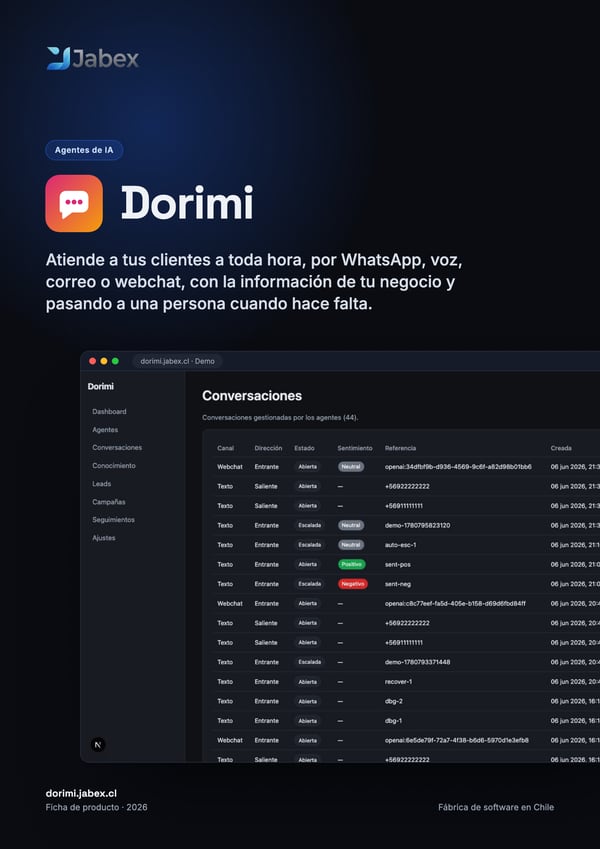The image size is (600, 849).
Task: Click the Estado column header
Action: click(x=304, y=448)
